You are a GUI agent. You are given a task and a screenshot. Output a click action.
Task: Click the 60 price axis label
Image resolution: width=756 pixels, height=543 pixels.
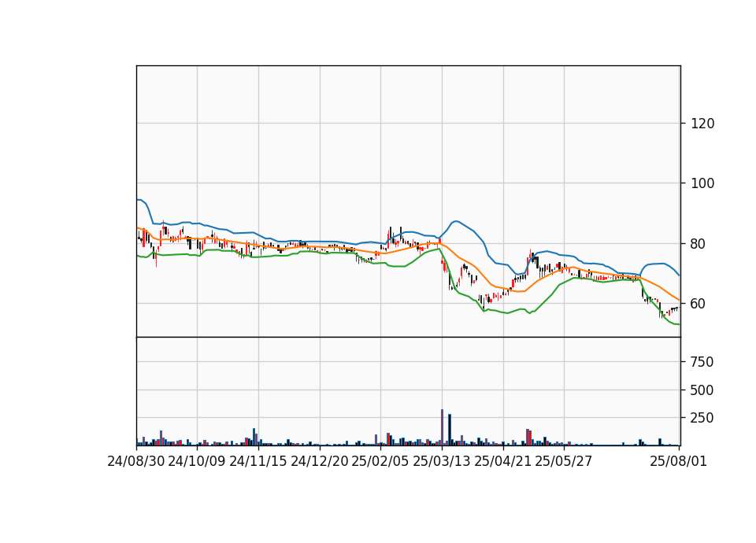(699, 304)
